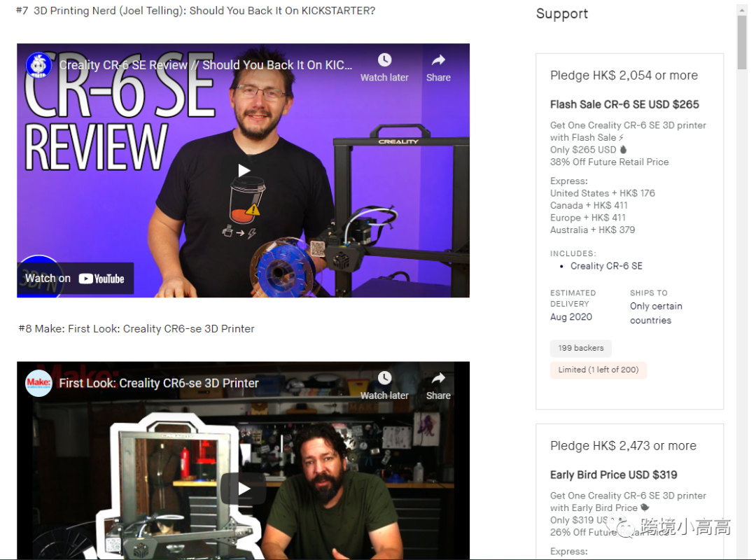The width and height of the screenshot is (756, 560).
Task: Open Make channel avatar icon
Action: click(x=38, y=383)
